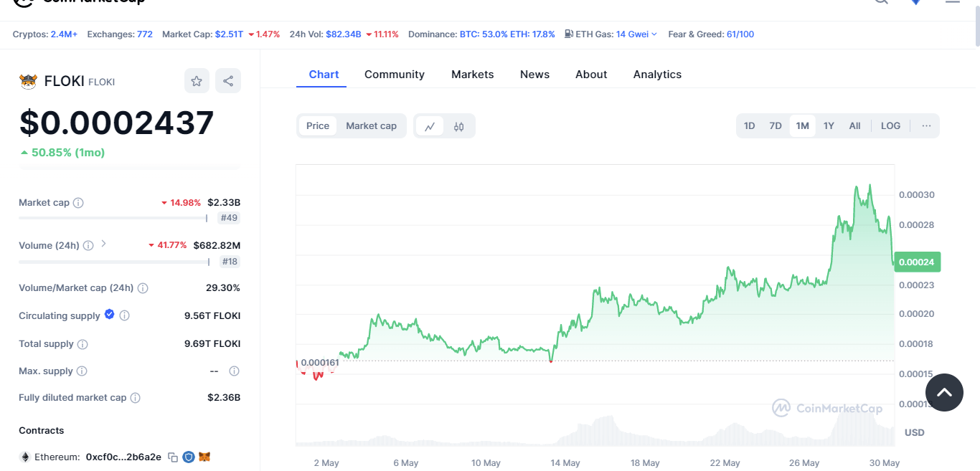The height and width of the screenshot is (471, 980).
Task: Select the line chart icon
Action: [x=430, y=126]
